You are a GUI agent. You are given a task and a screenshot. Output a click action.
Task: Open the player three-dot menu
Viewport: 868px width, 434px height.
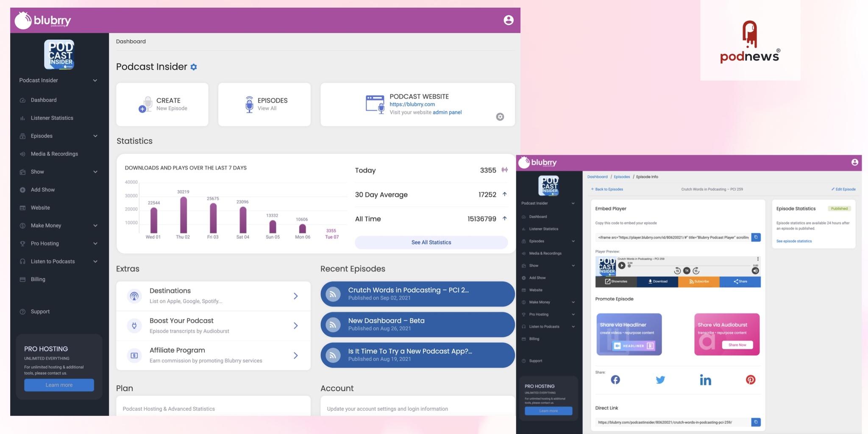757,259
